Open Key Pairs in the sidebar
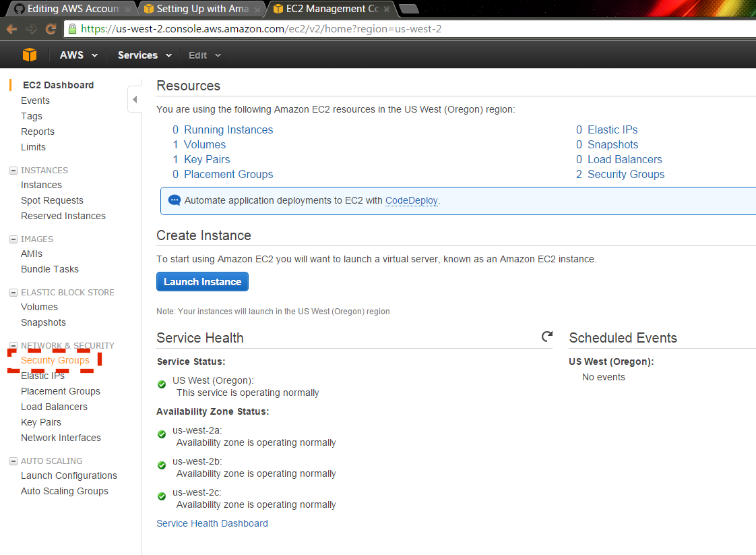The image size is (756, 555). 41,422
